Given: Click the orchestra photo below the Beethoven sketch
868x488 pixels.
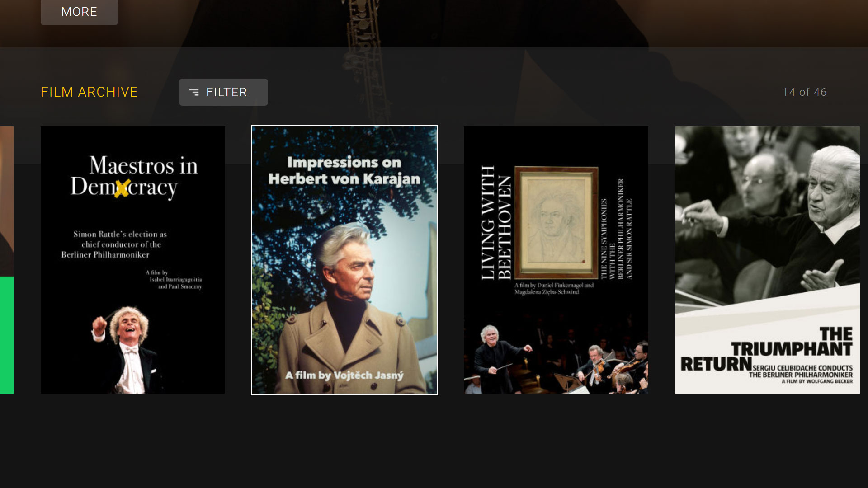Looking at the screenshot, I should [556, 357].
